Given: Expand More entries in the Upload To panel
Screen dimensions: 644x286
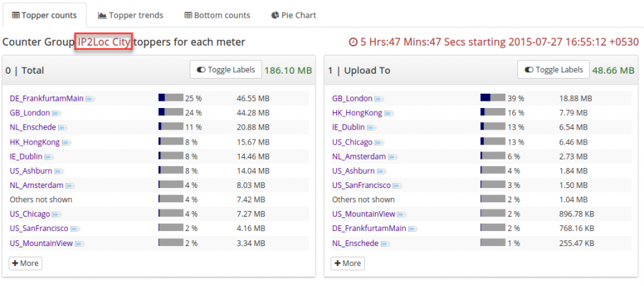Looking at the screenshot, I should point(348,263).
